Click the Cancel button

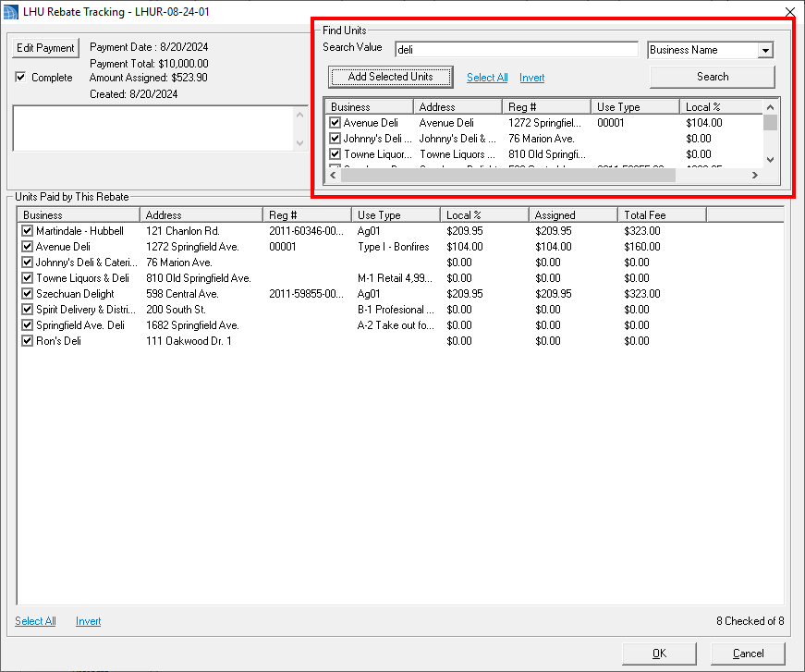(748, 654)
